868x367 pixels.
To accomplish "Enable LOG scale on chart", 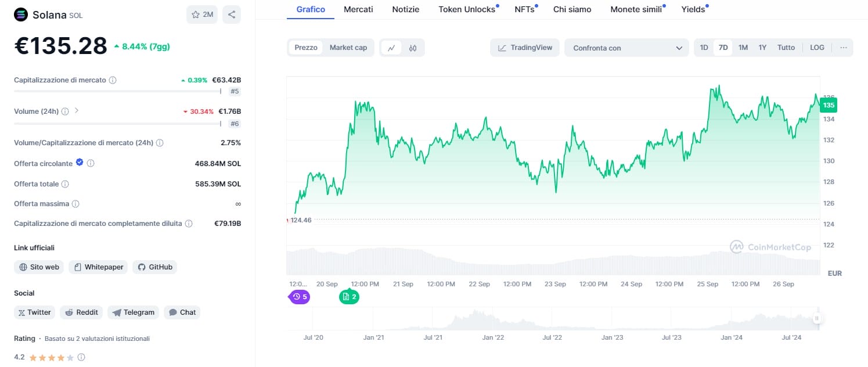I will pos(817,48).
